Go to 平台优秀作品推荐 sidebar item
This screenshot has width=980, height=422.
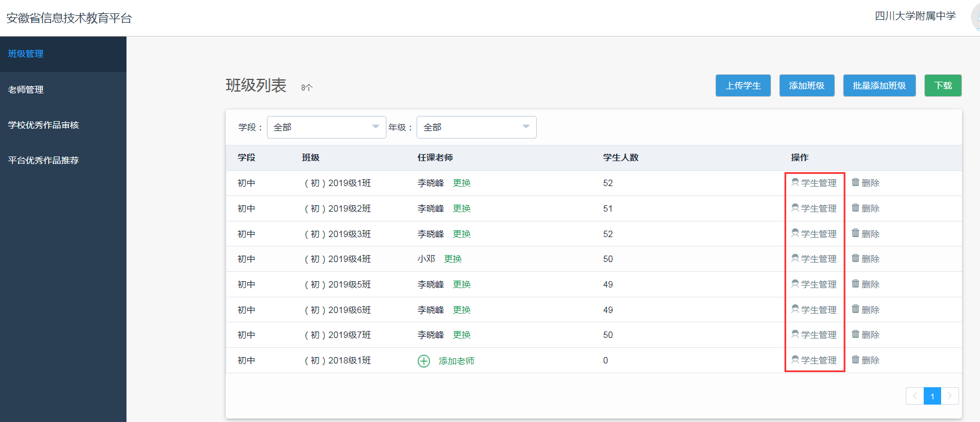[44, 161]
